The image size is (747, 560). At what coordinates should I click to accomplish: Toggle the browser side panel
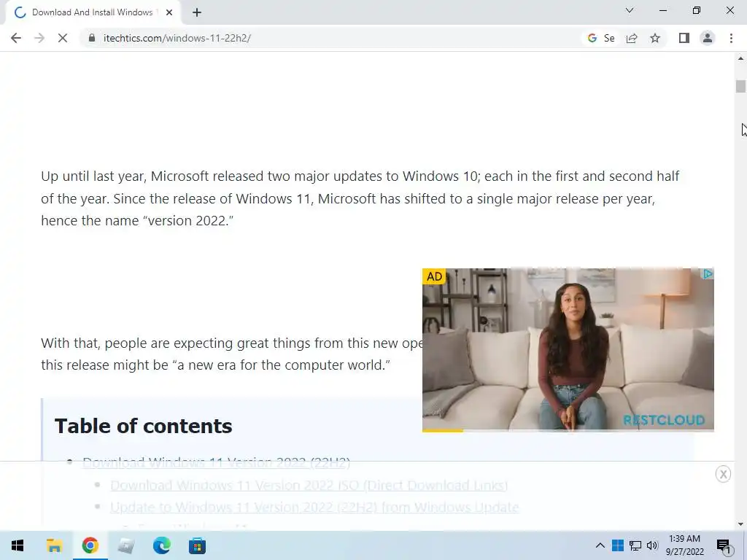[684, 38]
